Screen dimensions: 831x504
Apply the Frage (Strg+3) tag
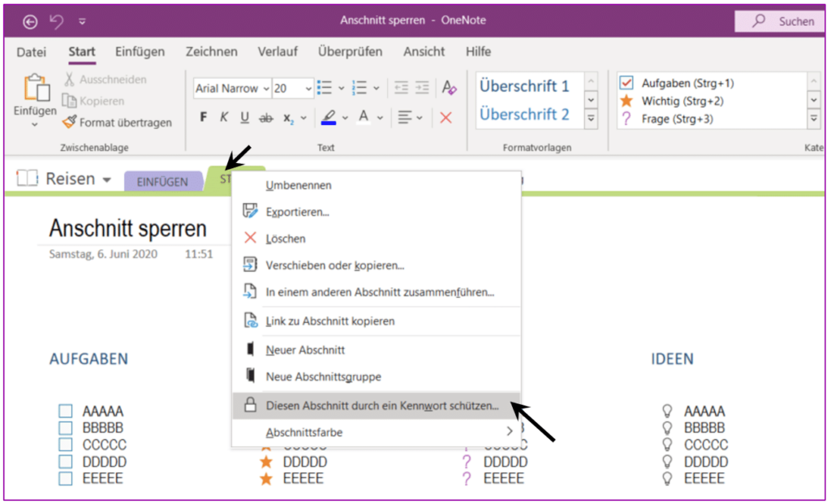point(667,118)
